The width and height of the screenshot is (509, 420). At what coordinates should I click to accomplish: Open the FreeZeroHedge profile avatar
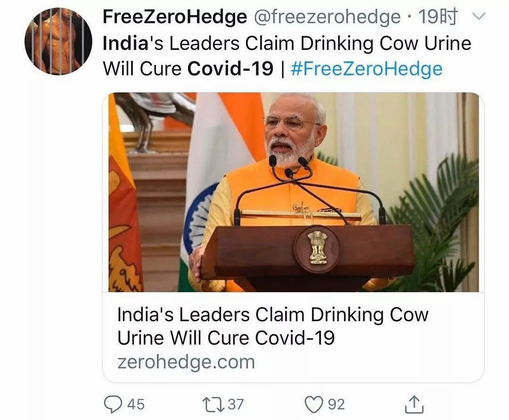[x=58, y=41]
